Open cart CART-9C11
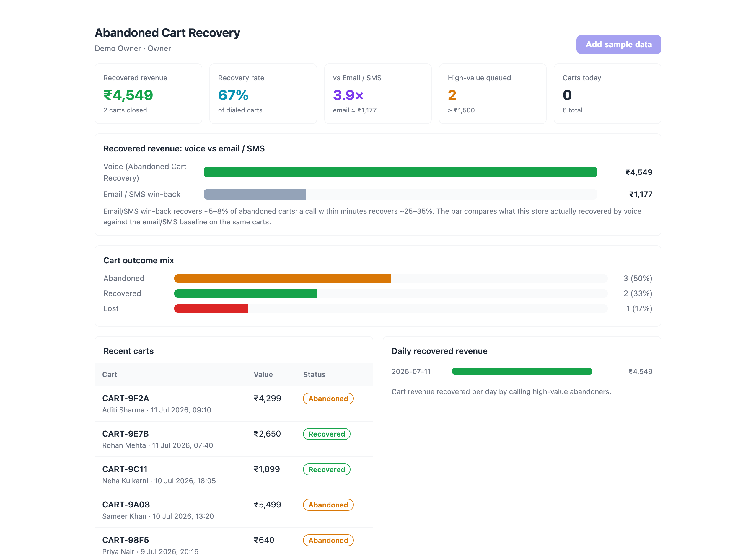Viewport: 756px width, 555px height. 125,469
